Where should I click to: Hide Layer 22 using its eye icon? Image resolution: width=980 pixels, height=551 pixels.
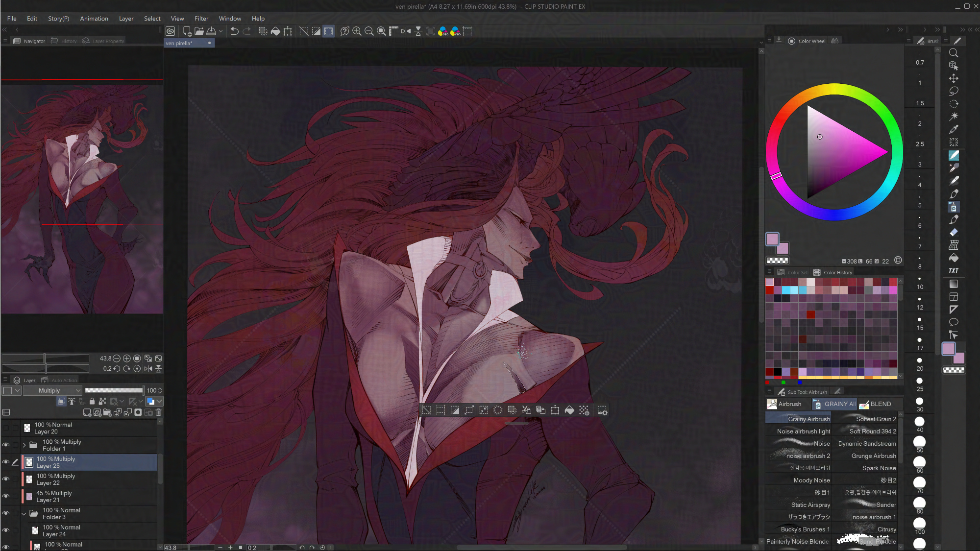tap(6, 479)
